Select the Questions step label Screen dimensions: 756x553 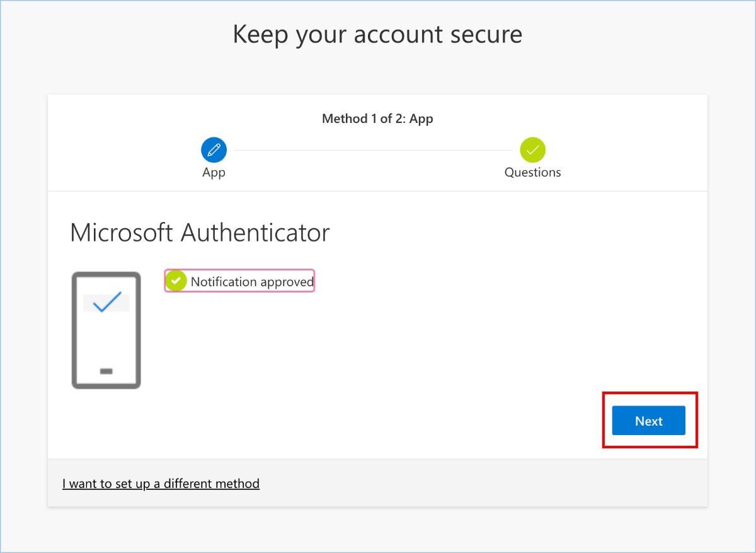tap(532, 172)
